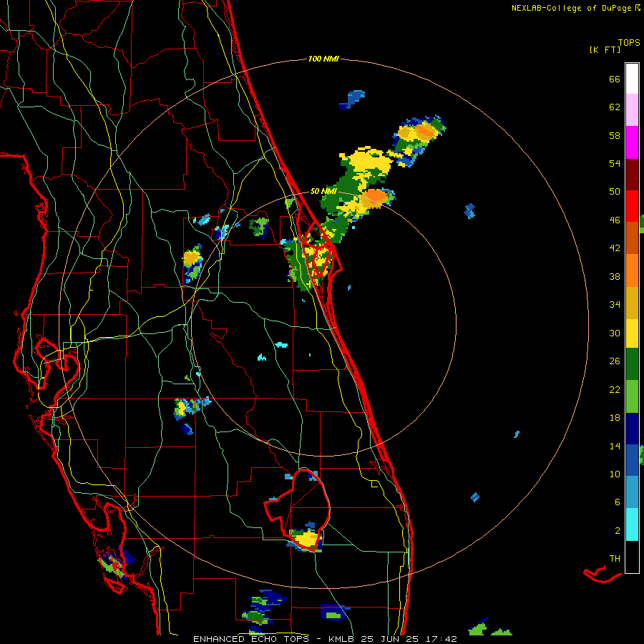Click the legend value 14
Screen dimensions: 644x644
tap(615, 446)
